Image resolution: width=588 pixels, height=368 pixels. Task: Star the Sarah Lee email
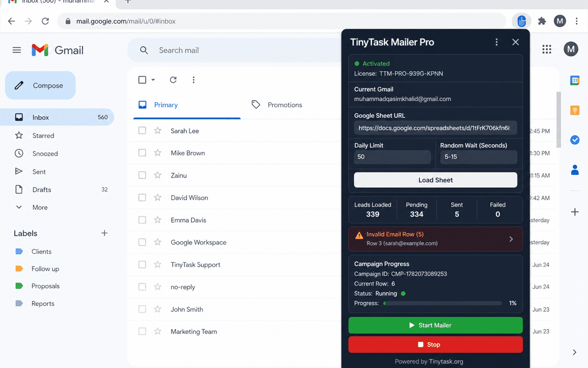[x=158, y=131]
